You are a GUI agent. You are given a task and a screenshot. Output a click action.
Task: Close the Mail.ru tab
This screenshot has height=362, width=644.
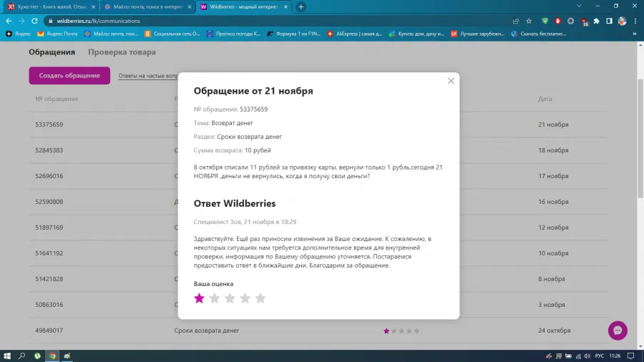(190, 6)
